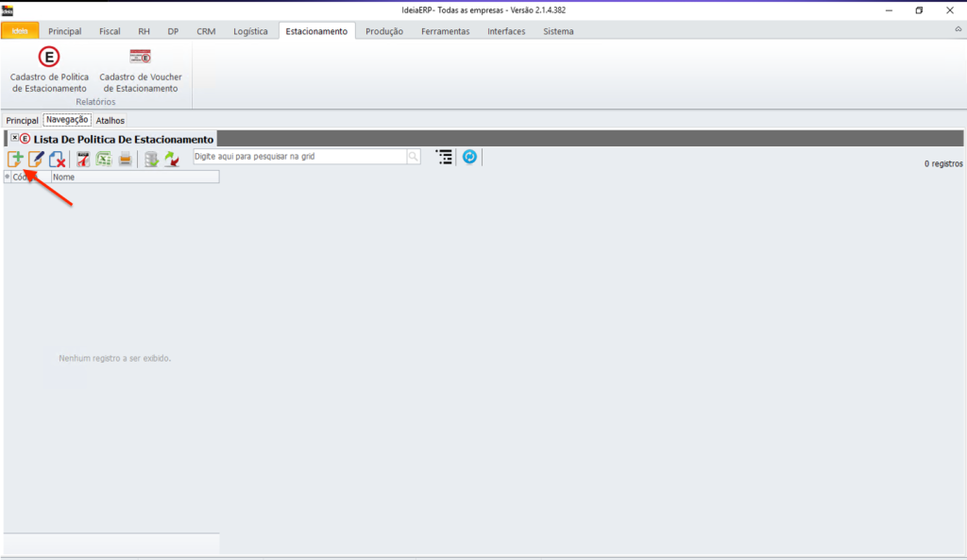Open the grid list options icon
967x560 pixels.
pos(444,157)
